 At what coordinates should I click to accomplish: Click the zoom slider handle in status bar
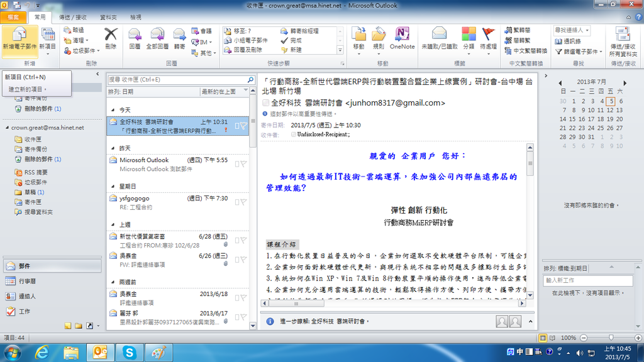[611, 337]
